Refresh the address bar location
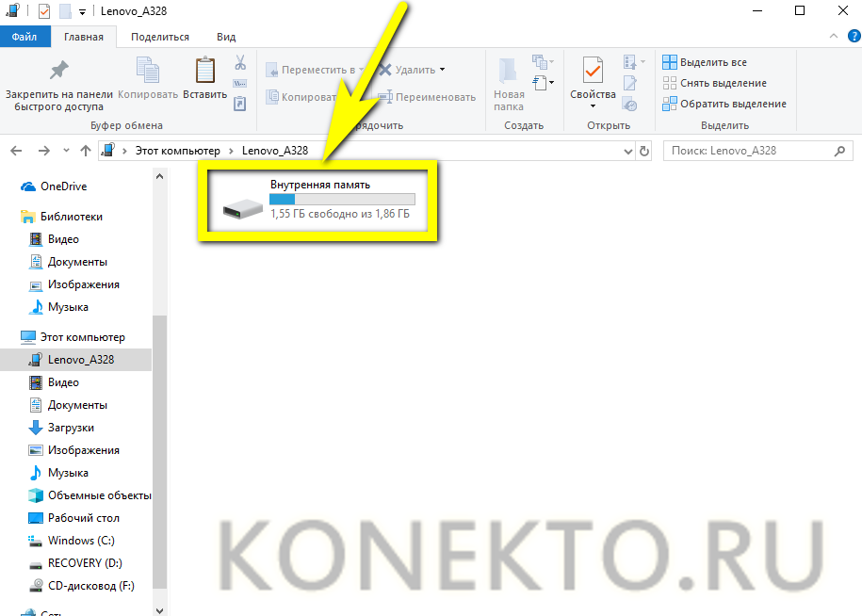The width and height of the screenshot is (862, 616). pos(644,151)
